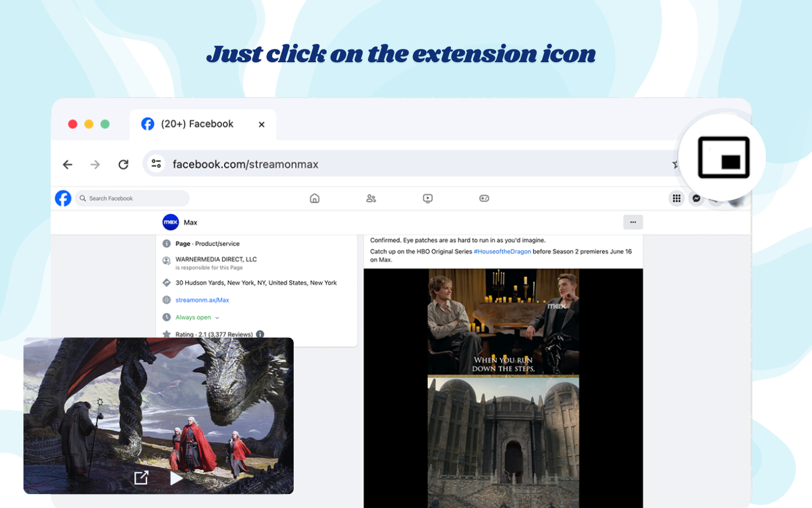Open the Friends icon in the navbar
The image size is (812, 508).
[371, 198]
